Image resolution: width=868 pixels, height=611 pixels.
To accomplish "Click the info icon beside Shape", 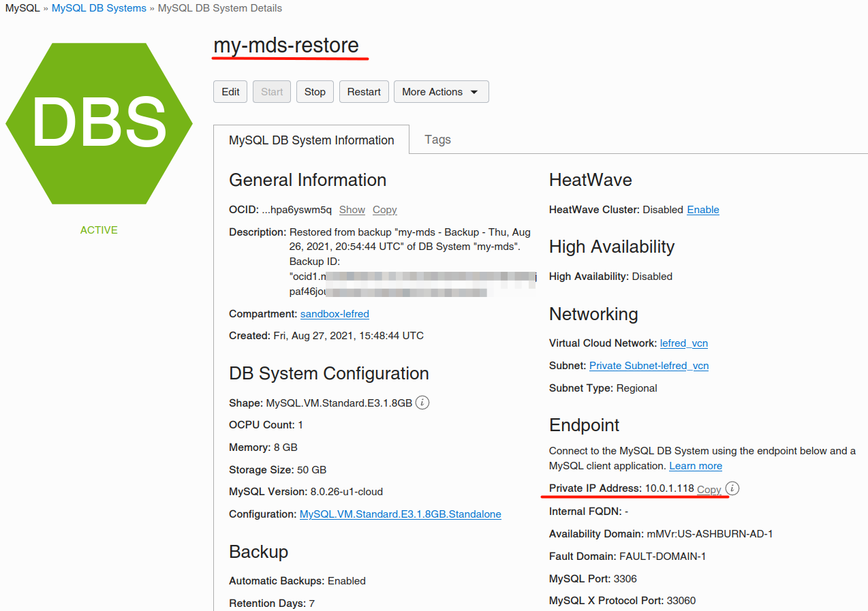I will click(422, 403).
